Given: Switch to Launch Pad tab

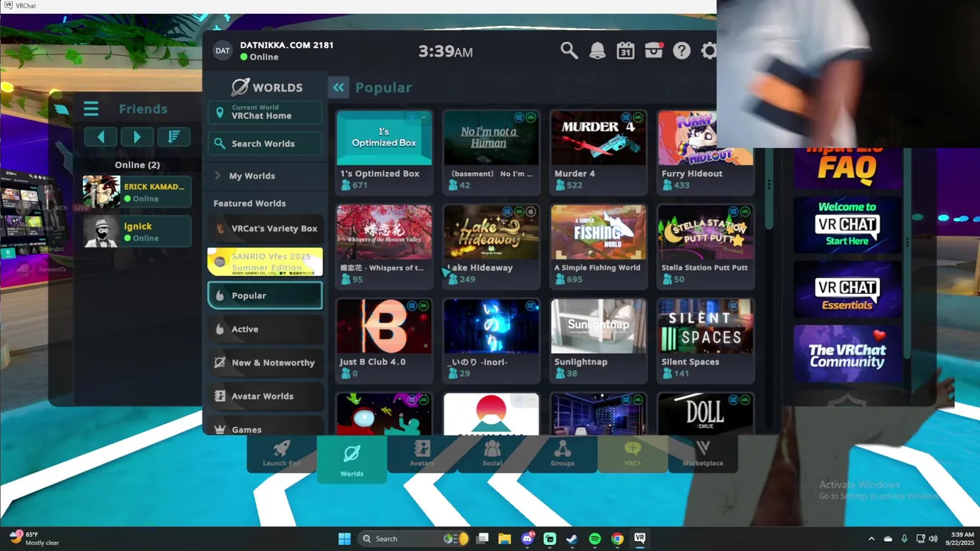Looking at the screenshot, I should click(282, 452).
